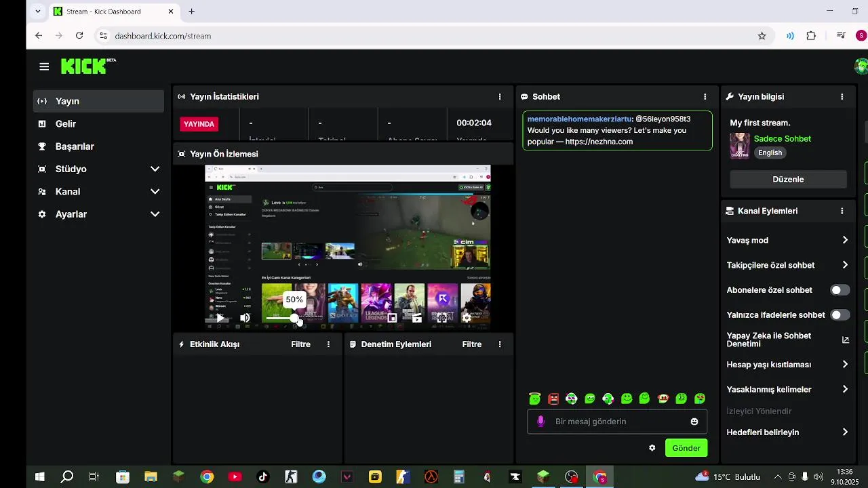Open the Kanal Eylemleri three-dot menu
This screenshot has height=488, width=868.
coord(842,211)
